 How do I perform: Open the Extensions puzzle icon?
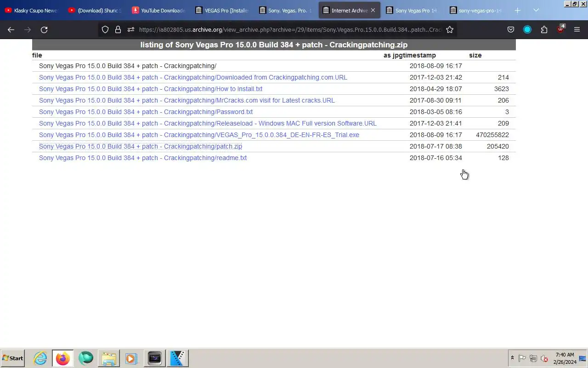coord(544,29)
